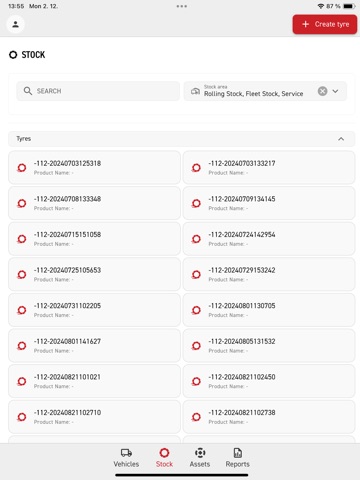Click tyre icon beside -112-20240821102738
Screen dimensions: 360x480
(196, 417)
